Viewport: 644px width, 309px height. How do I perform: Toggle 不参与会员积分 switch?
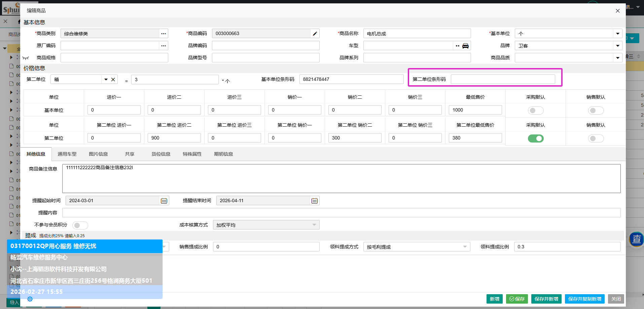coord(80,225)
